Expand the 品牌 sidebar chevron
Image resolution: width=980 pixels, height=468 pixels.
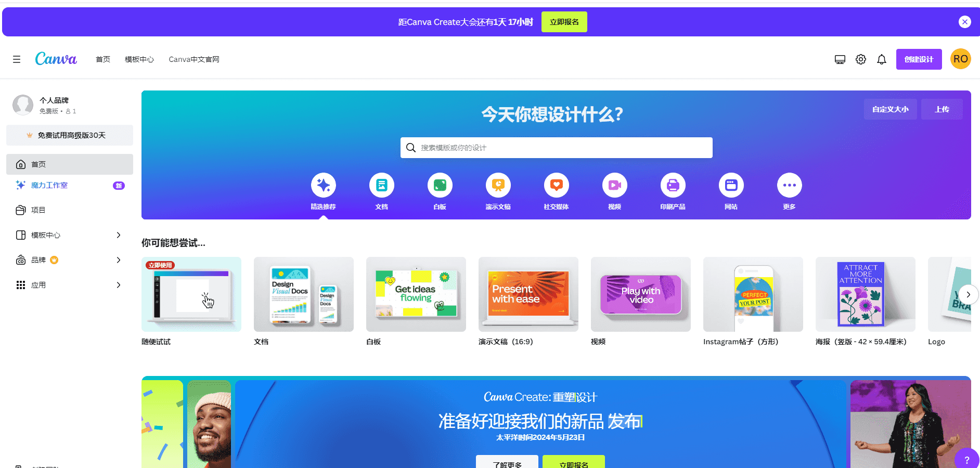coord(119,260)
